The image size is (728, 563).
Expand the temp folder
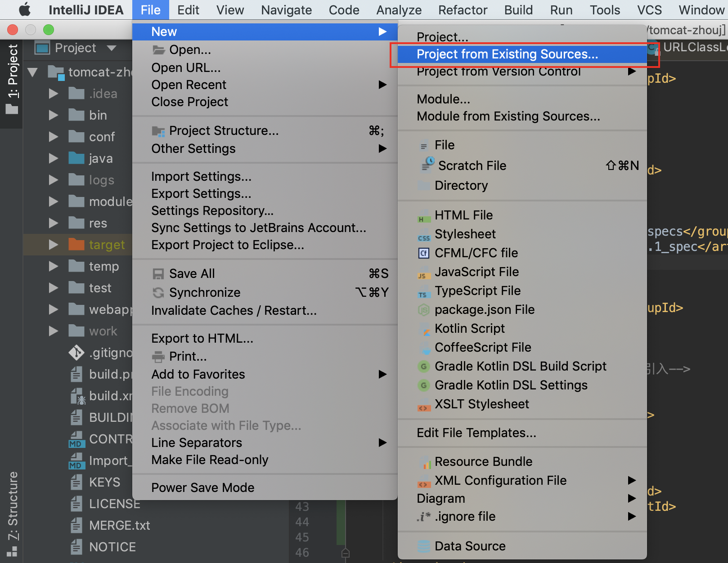tap(54, 266)
